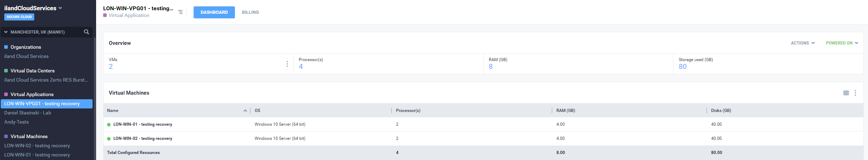
Task: Click the purple Virtual Applications color square
Action: pyautogui.click(x=6, y=94)
